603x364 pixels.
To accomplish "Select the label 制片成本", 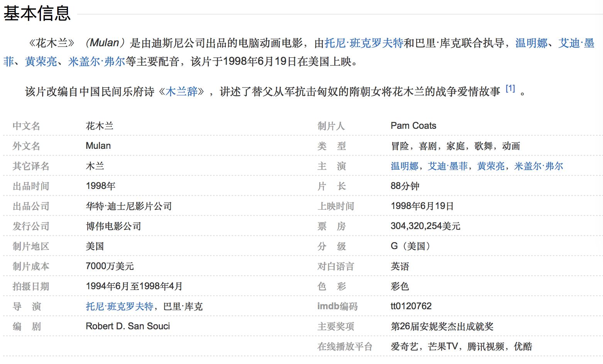I will tap(31, 266).
